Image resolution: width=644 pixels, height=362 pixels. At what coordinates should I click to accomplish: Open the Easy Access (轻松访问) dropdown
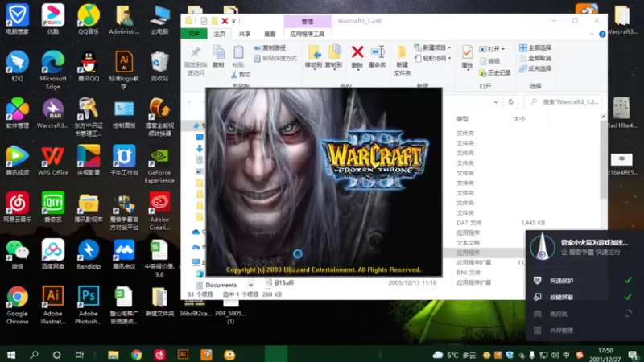click(433, 58)
